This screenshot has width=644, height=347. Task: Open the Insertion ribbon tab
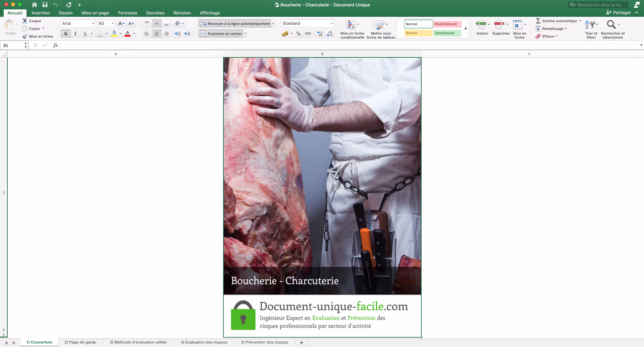click(x=41, y=13)
